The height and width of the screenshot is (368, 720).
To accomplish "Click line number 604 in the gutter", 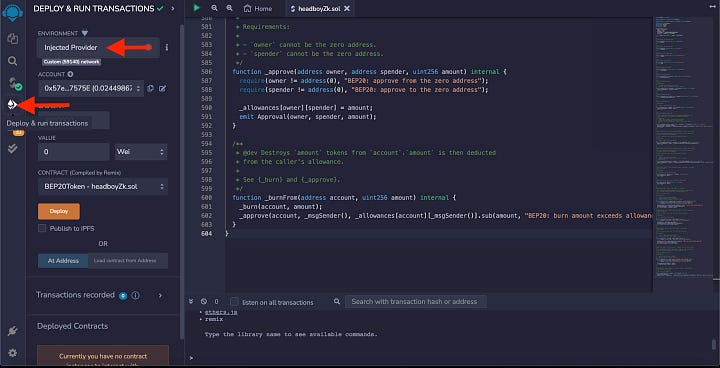I will pos(206,233).
